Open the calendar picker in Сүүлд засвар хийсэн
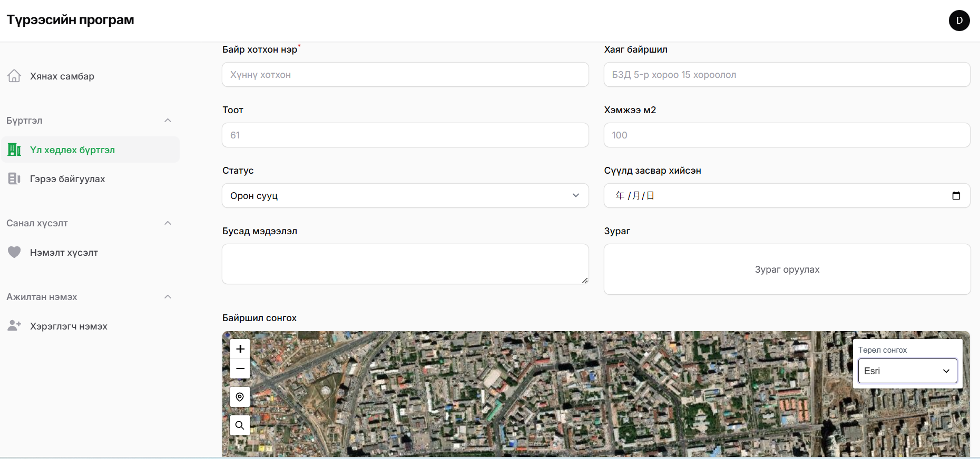Screen dimensions: 980x459 click(956, 196)
